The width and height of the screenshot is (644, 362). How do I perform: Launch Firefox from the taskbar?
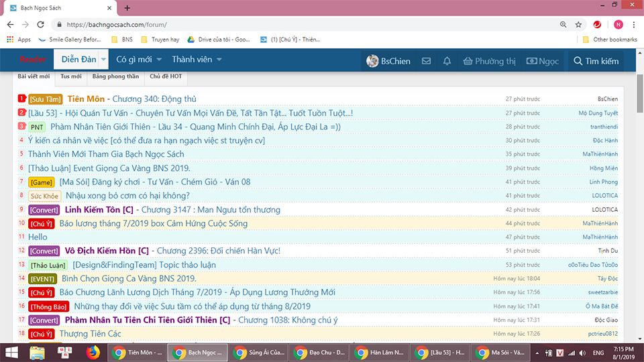coord(93,352)
